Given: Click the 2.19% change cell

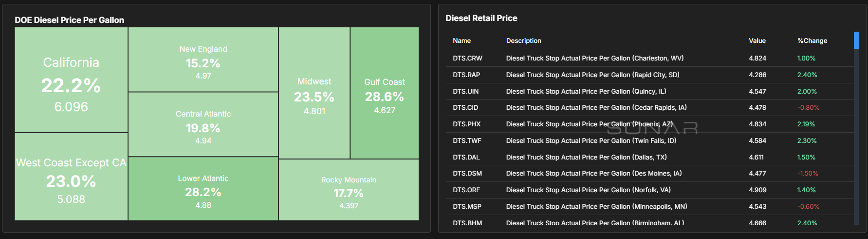Looking at the screenshot, I should [x=806, y=124].
